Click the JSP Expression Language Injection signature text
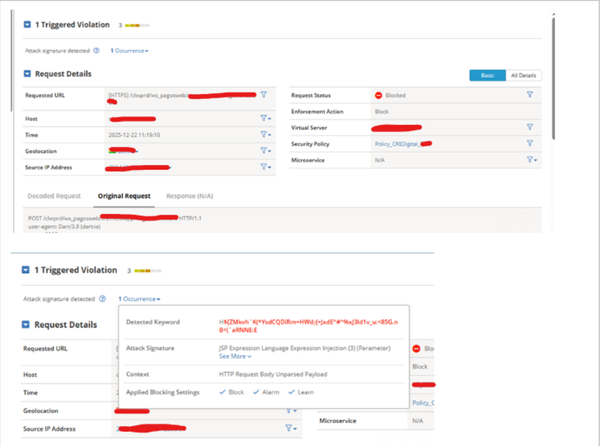Screen dimensions: 600x446 click(305, 348)
